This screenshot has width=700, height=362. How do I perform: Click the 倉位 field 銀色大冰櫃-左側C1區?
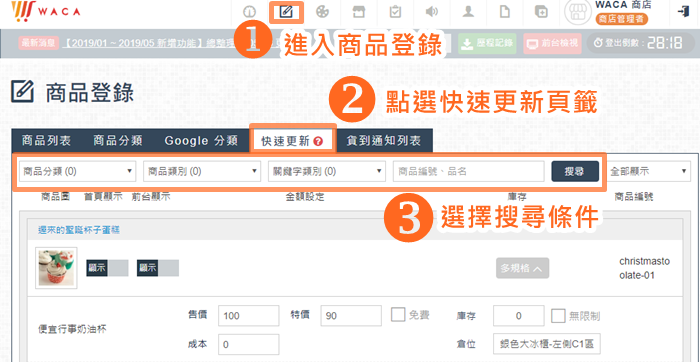click(547, 344)
